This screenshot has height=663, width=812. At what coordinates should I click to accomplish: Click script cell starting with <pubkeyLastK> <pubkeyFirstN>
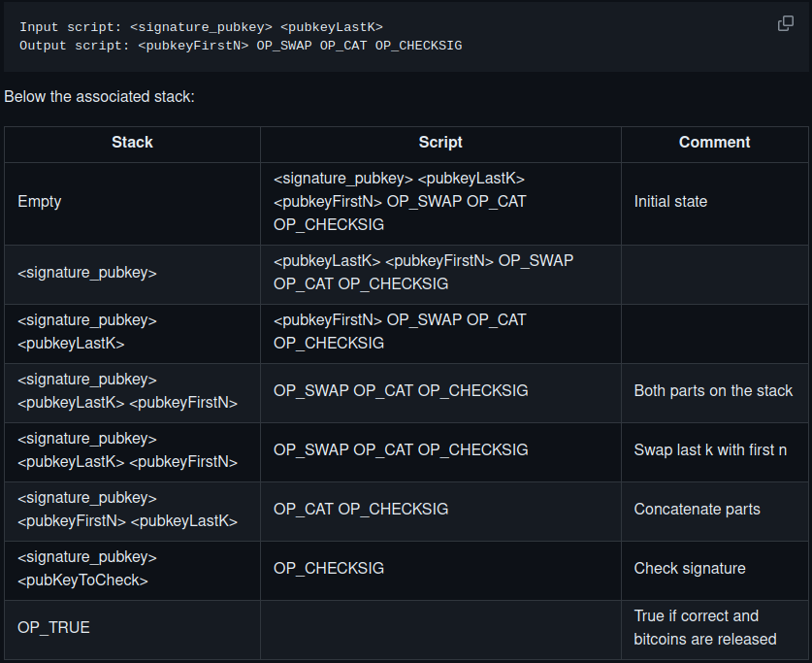pos(440,273)
